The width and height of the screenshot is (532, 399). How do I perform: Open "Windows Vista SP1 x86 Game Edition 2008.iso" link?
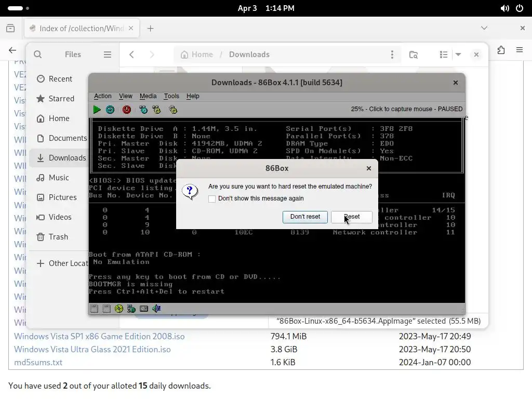click(x=99, y=336)
